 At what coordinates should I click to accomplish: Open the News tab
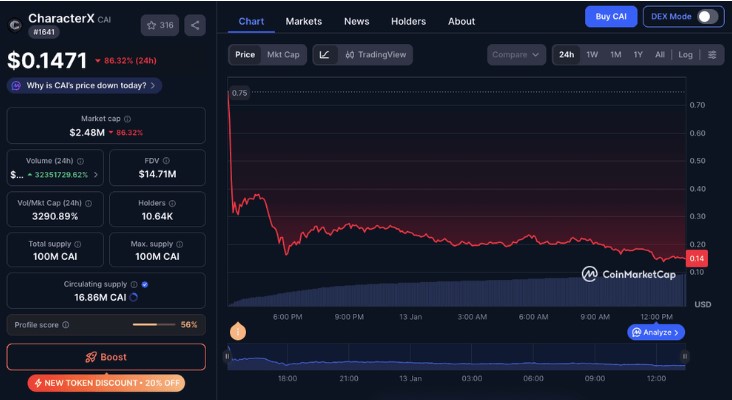(x=357, y=21)
